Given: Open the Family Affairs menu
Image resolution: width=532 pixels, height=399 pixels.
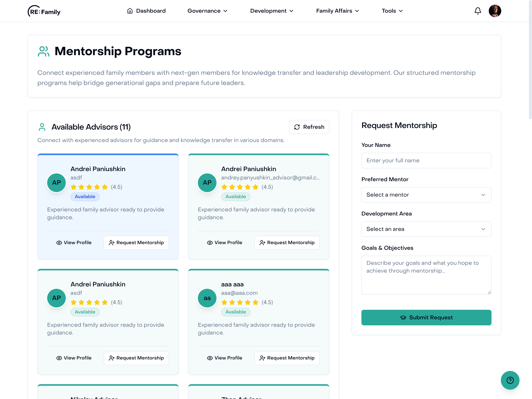Looking at the screenshot, I should 338,11.
